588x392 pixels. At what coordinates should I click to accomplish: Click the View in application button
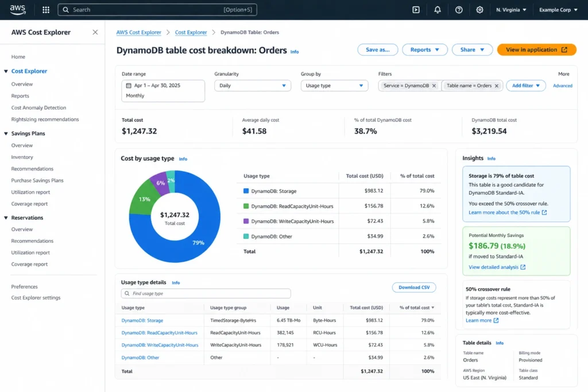coord(536,49)
